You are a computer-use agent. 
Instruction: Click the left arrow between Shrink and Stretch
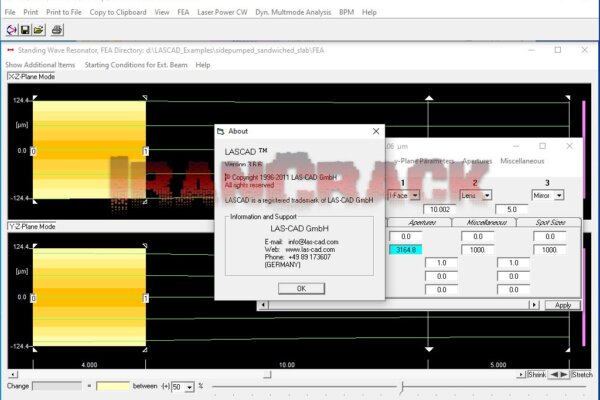point(554,375)
